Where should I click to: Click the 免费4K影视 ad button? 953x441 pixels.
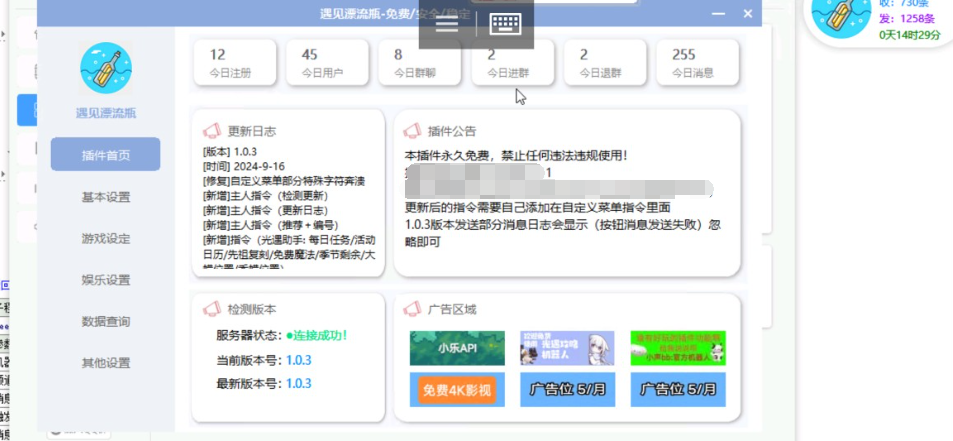(457, 390)
